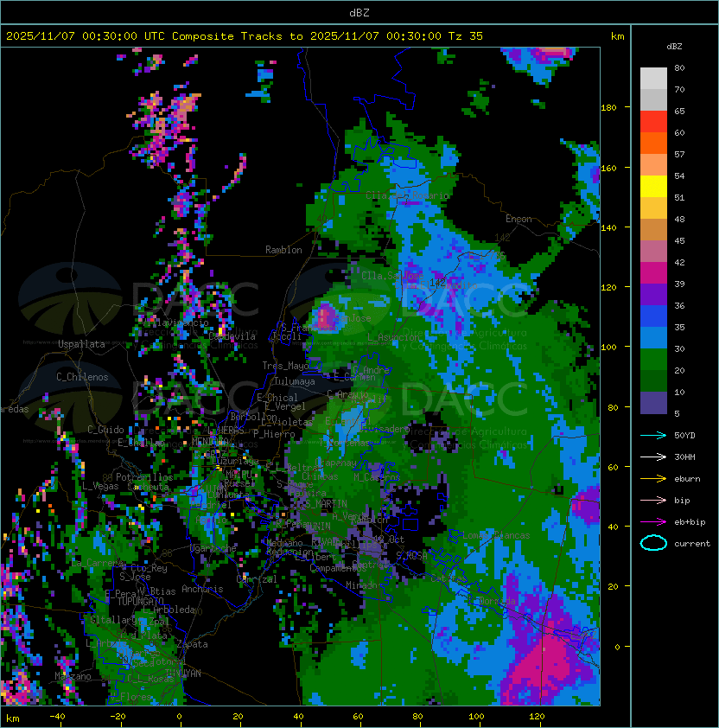The image size is (719, 728).
Task: Click the 'Uspallata' map label
Action: (x=81, y=344)
